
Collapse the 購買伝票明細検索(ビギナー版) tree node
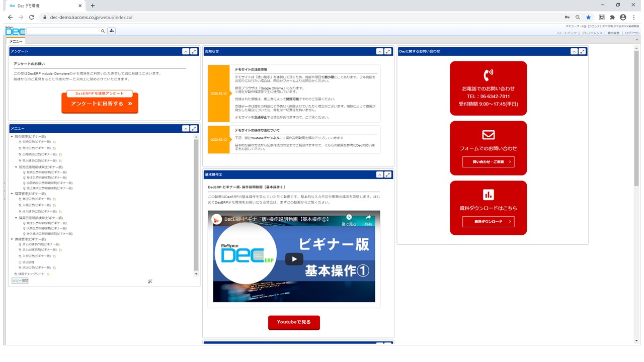tap(17, 218)
